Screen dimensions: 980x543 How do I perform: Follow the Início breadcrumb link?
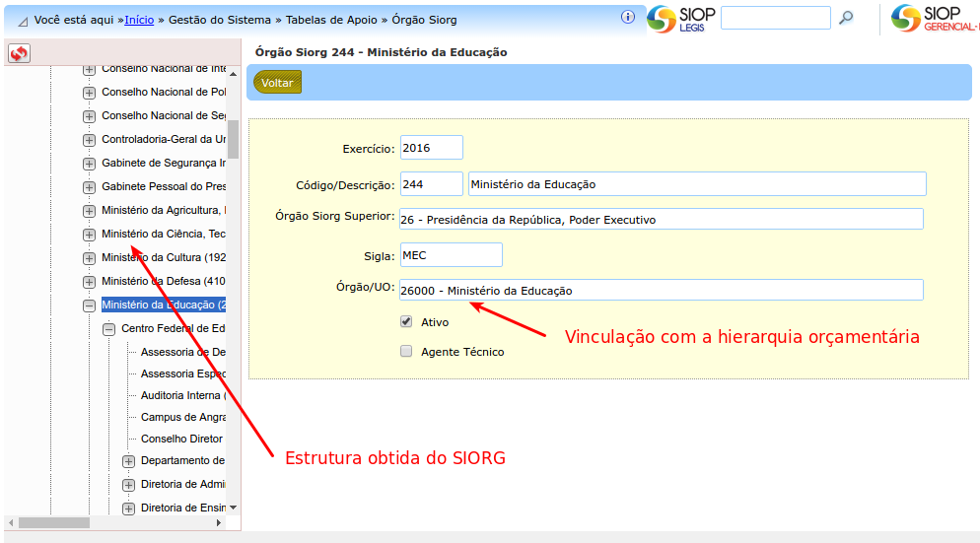(139, 20)
